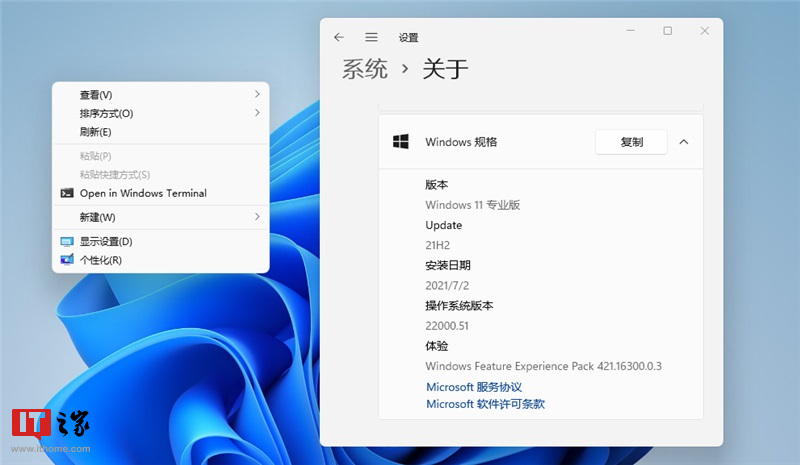Go to 系统 in the breadcrumb
The image size is (800, 465).
[365, 69]
